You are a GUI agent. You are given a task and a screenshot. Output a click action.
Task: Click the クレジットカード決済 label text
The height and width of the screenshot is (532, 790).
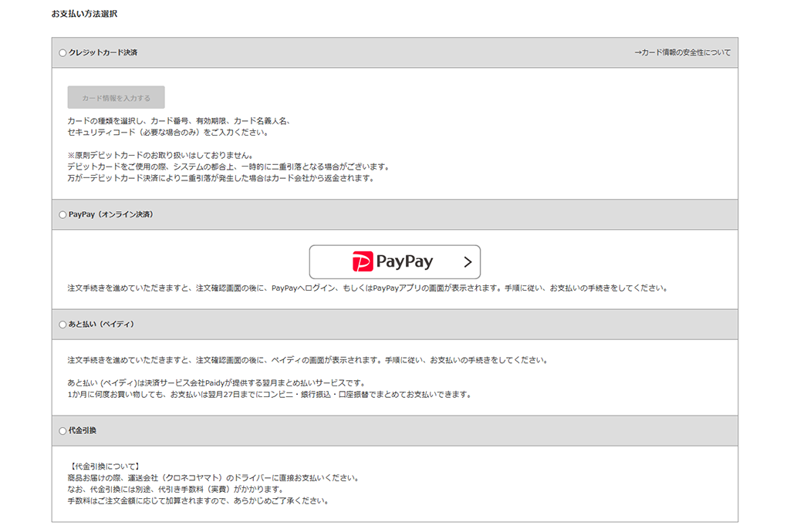coord(103,52)
